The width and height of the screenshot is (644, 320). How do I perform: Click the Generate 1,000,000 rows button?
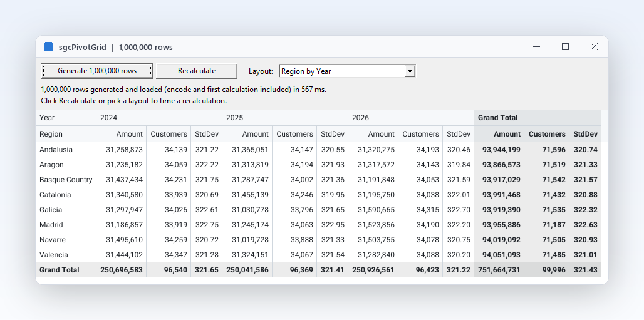(97, 71)
